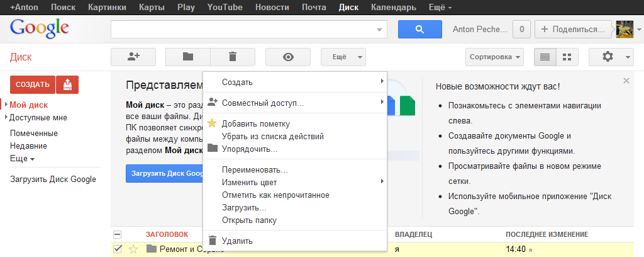The height and width of the screenshot is (257, 644).
Task: Click the user avatar picture
Action: (x=625, y=30)
